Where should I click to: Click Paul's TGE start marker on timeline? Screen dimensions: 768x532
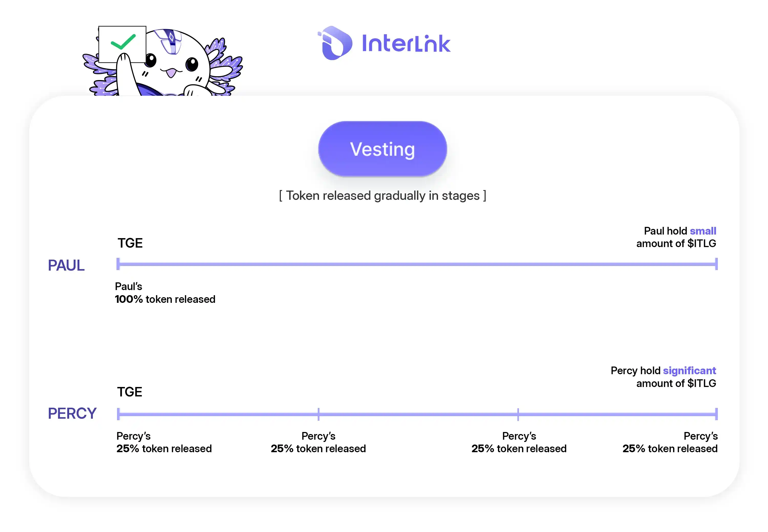tap(118, 264)
